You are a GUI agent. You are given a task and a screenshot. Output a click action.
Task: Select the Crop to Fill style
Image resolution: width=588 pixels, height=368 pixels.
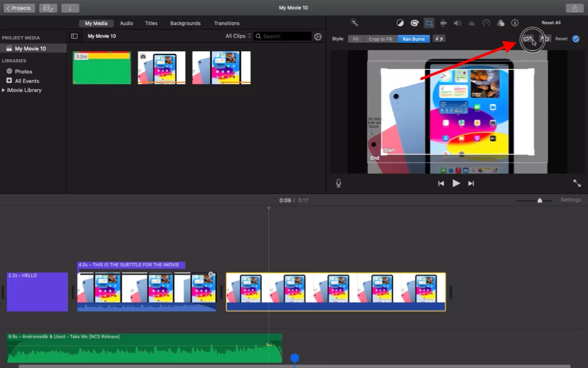coord(380,39)
